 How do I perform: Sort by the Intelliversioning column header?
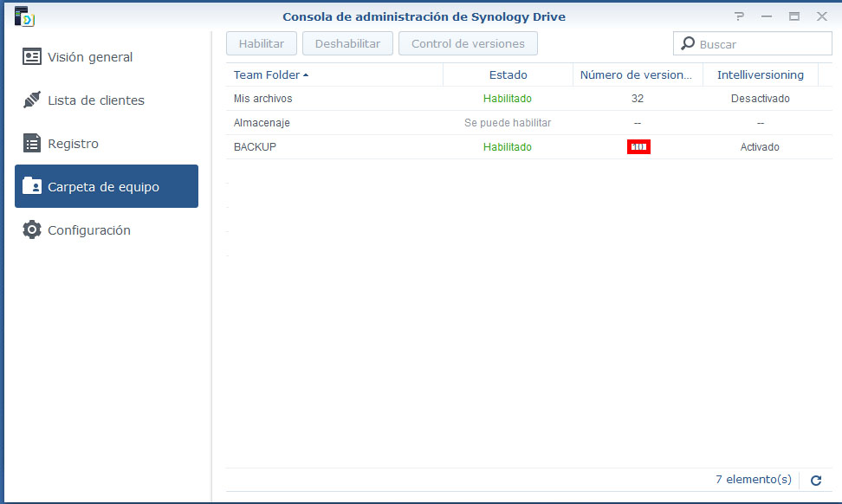tap(761, 74)
